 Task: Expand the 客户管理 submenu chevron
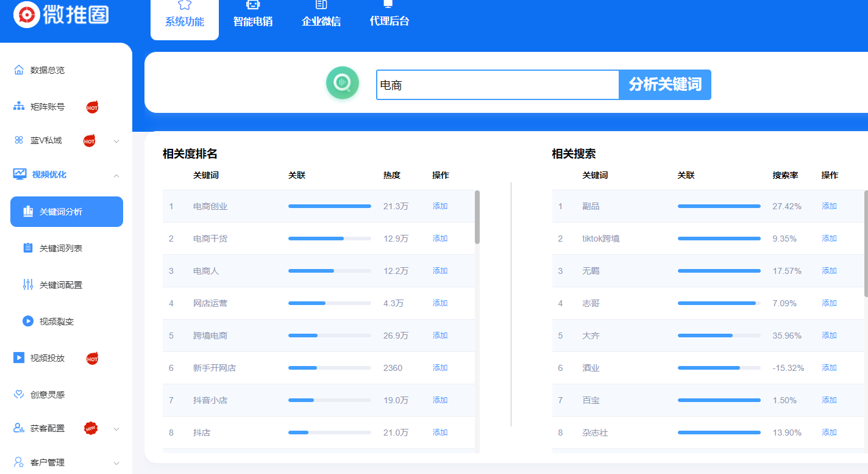click(116, 464)
